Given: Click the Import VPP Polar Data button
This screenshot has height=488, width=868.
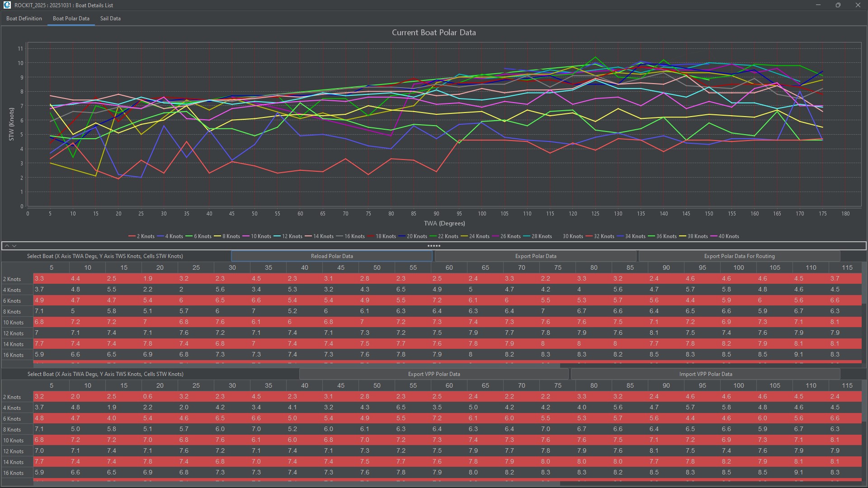Looking at the screenshot, I should point(705,374).
